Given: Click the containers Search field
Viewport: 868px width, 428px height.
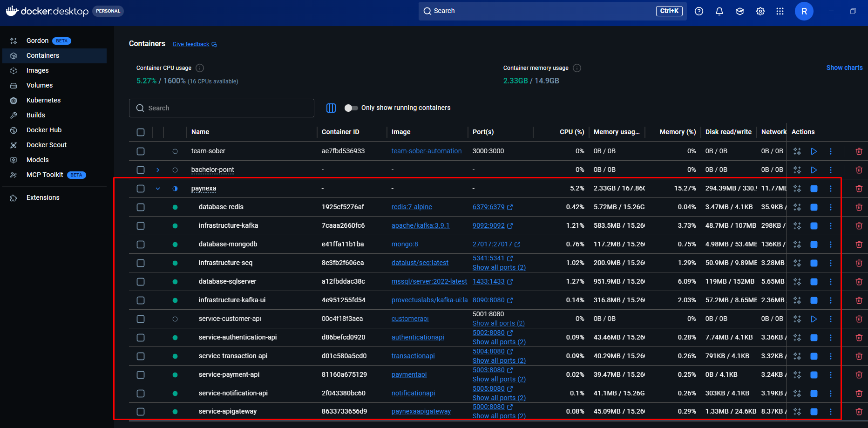Looking at the screenshot, I should coord(222,108).
